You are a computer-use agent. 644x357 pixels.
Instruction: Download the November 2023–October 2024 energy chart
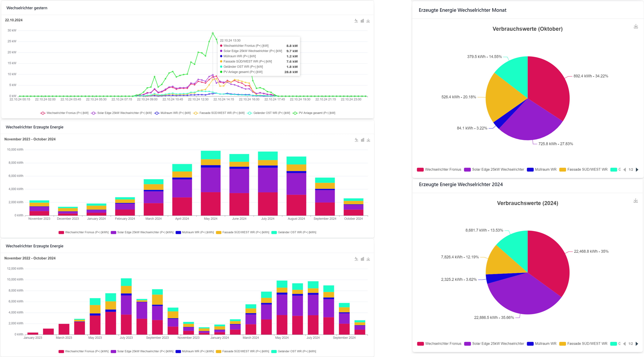(368, 140)
